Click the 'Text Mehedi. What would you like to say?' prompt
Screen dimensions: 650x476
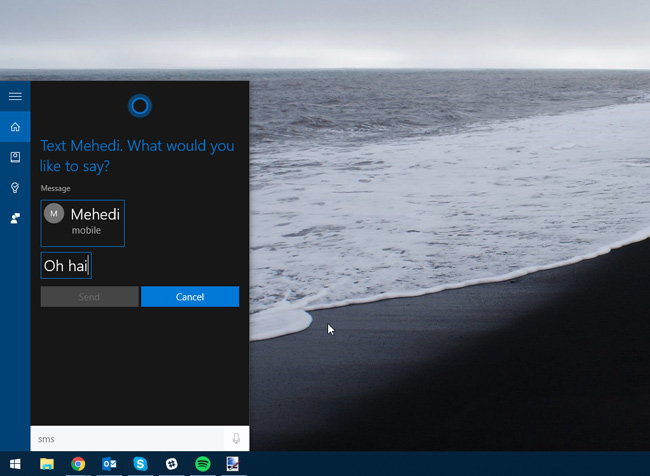(137, 155)
